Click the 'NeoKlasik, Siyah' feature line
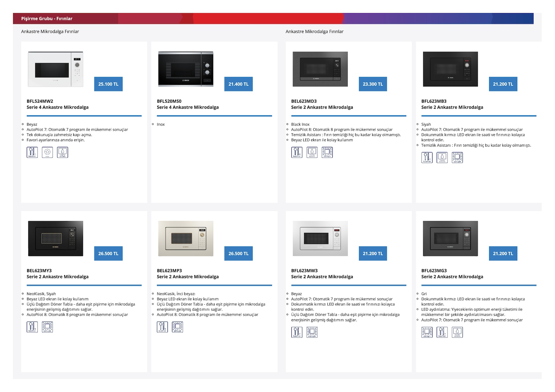 pos(41,294)
